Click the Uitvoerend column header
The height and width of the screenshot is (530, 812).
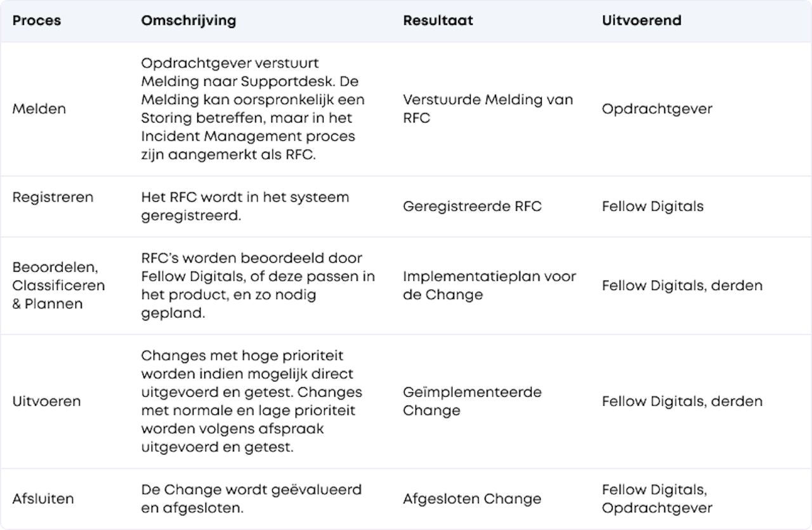click(641, 20)
